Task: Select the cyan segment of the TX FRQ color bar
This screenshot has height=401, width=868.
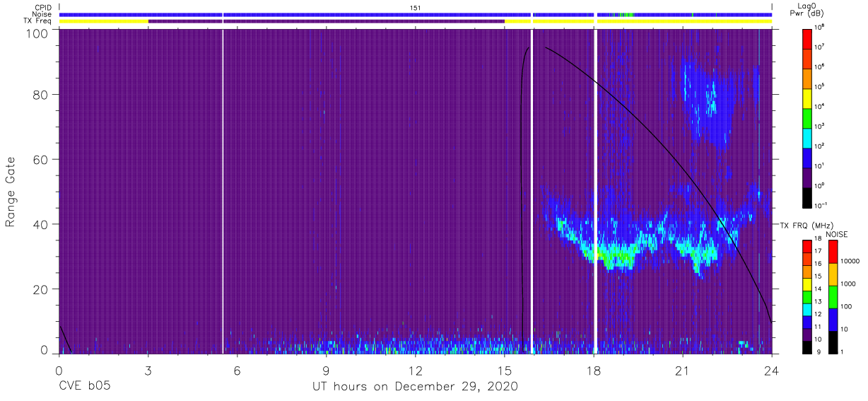Action: (807, 308)
